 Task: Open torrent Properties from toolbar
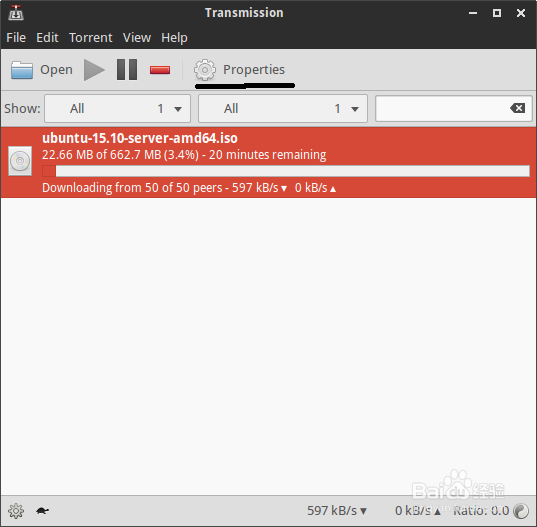(x=239, y=70)
